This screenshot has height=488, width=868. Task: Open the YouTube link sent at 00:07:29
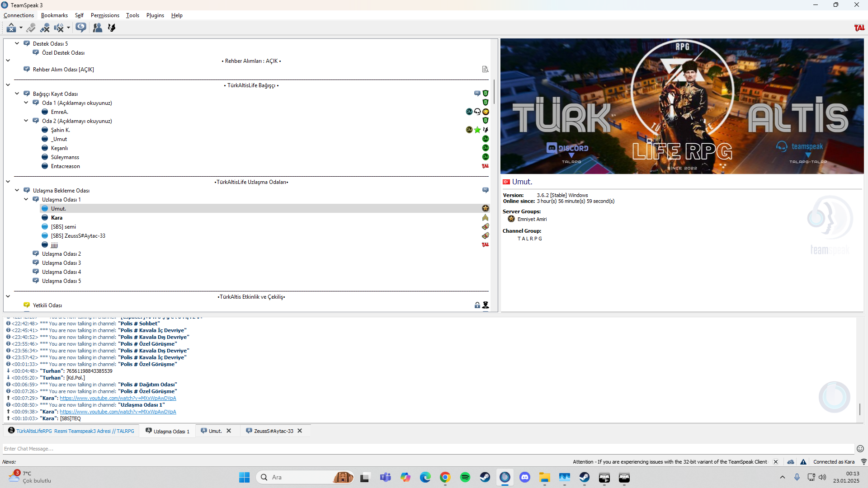tap(118, 398)
